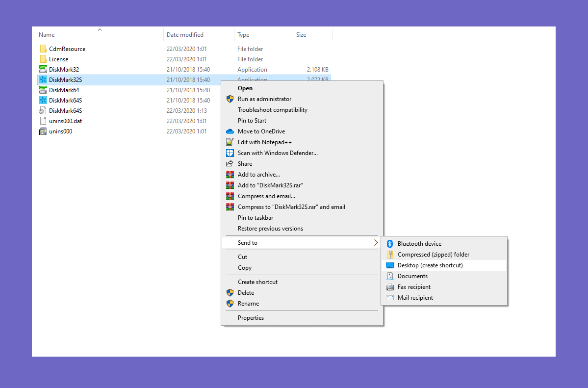Click the unins000.dat file icon
This screenshot has width=588, height=388.
pos(43,121)
